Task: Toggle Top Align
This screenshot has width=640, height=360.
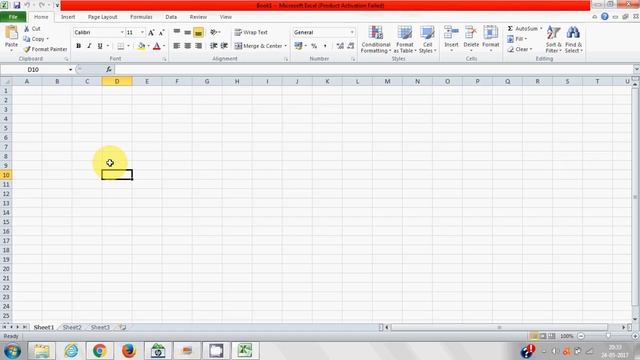Action: tap(177, 32)
